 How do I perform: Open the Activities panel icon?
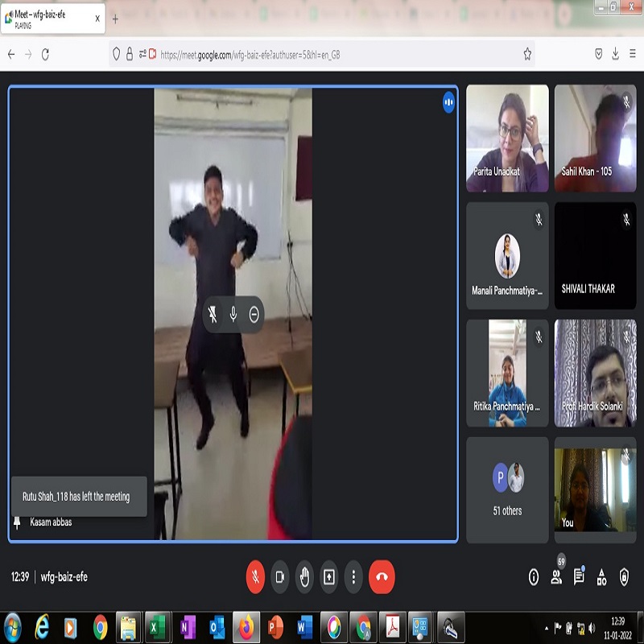[x=601, y=577]
